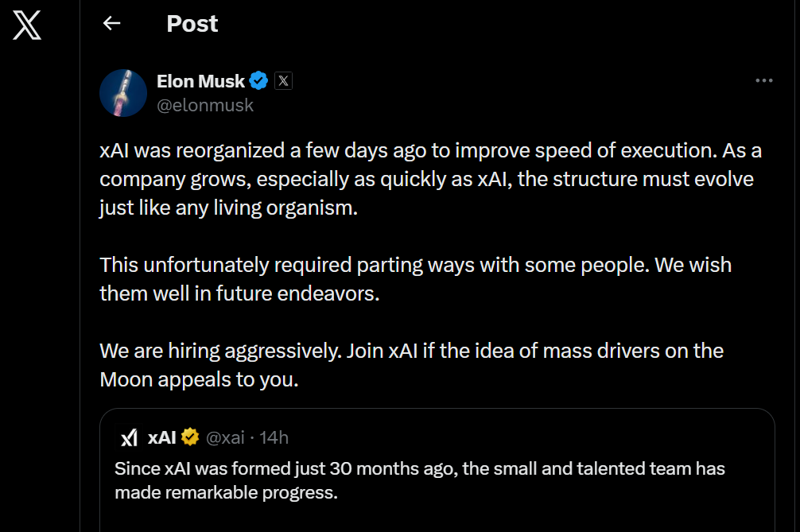Open Elon Musk's profile via his display name
Screen dimensions: 800x532
coord(199,80)
